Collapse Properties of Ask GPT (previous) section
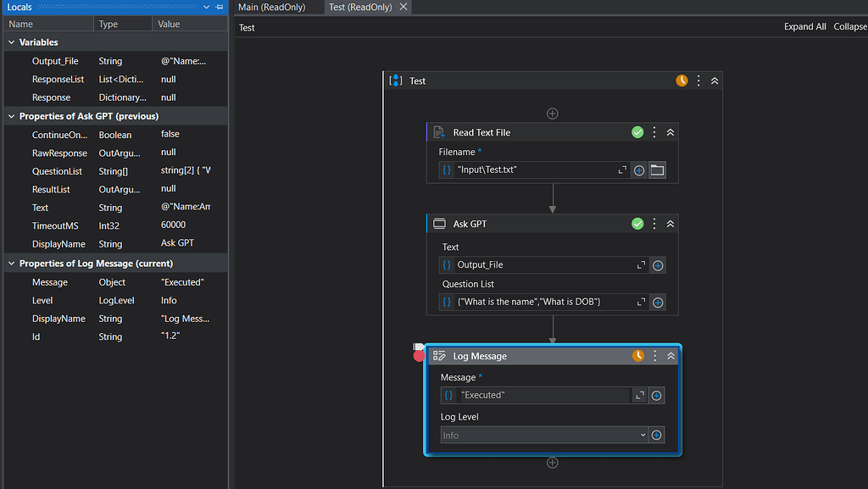868x489 pixels. pos(11,116)
